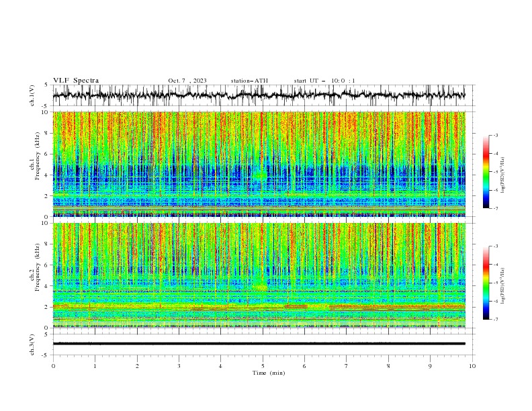Viewport: 532px width, 411px height.
Task: Click the "ch.1(V)" axis label
Action: 32,95
